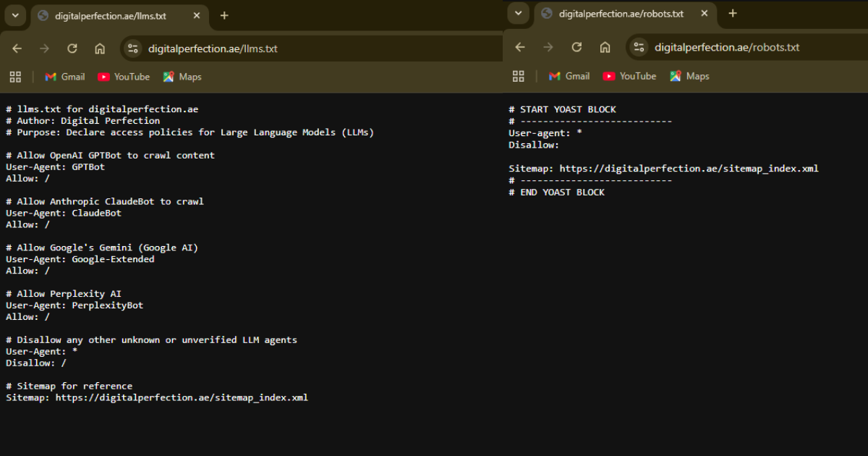
Task: Click 'User-Agent: Google-Extended' line
Action: 80,259
